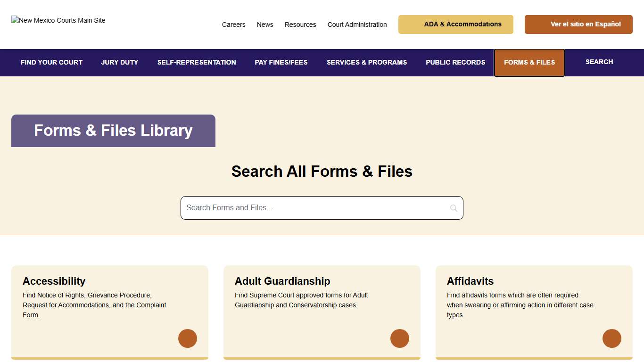Viewport: 644px width, 362px height.
Task: Open the PAY FINES/FEES menu
Action: pyautogui.click(x=281, y=62)
